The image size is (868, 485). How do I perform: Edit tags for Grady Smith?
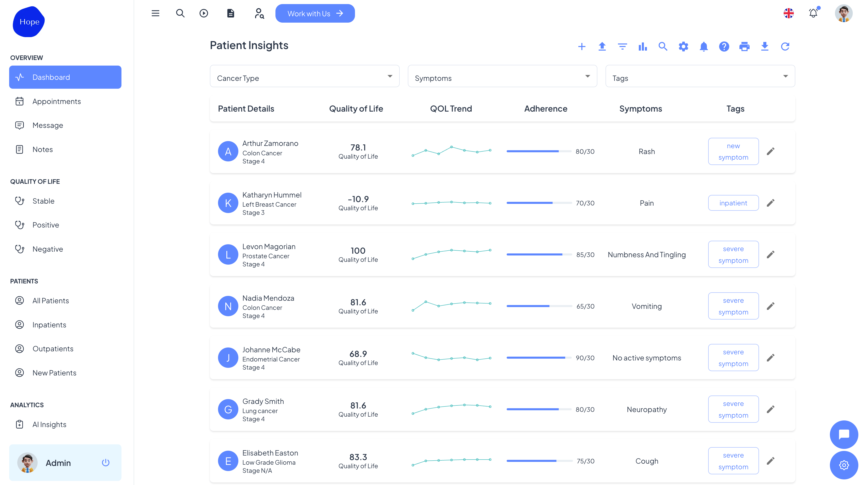pyautogui.click(x=771, y=409)
